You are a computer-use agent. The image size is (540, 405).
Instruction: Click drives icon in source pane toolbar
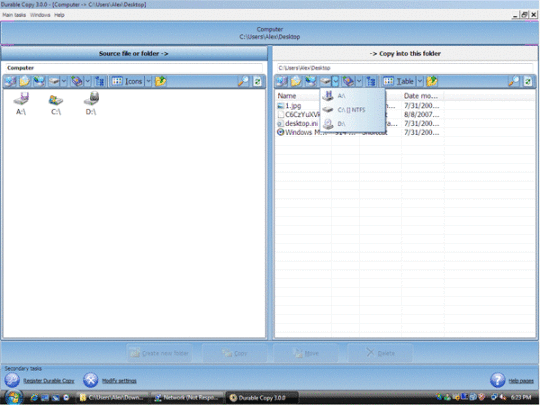tap(54, 81)
